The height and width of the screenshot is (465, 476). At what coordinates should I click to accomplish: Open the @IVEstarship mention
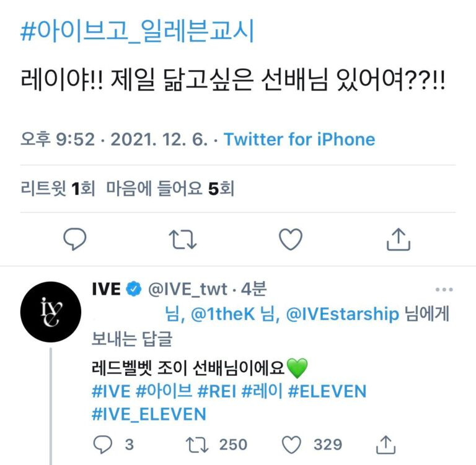point(342,314)
